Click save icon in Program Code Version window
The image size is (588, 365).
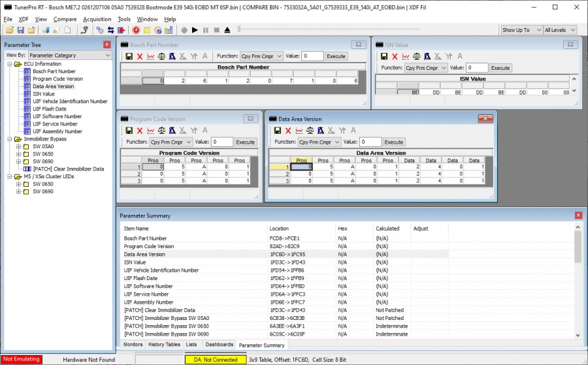click(129, 131)
